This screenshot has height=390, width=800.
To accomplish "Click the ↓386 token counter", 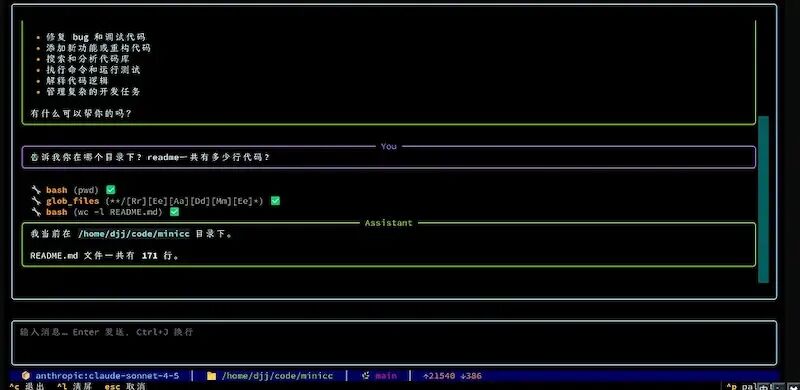I will pos(471,376).
